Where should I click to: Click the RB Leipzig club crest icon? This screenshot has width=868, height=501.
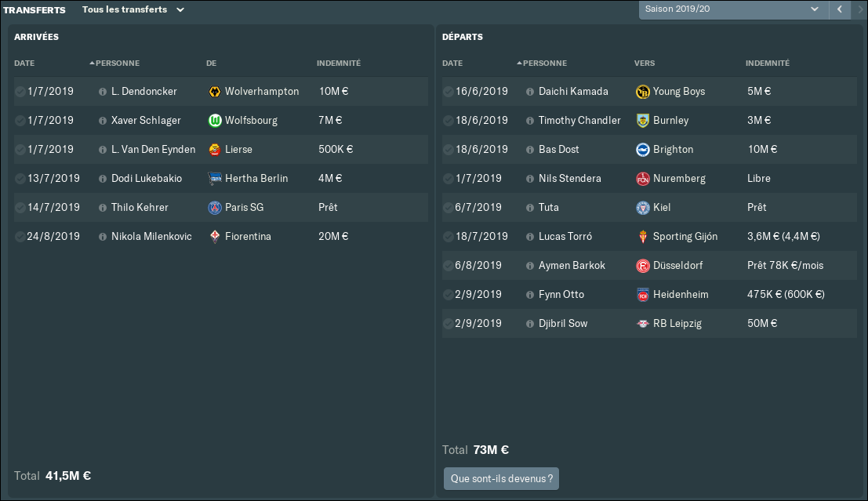click(x=643, y=323)
